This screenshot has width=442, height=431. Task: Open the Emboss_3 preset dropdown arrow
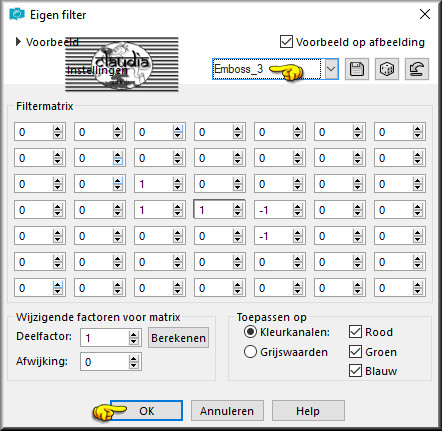coord(331,69)
